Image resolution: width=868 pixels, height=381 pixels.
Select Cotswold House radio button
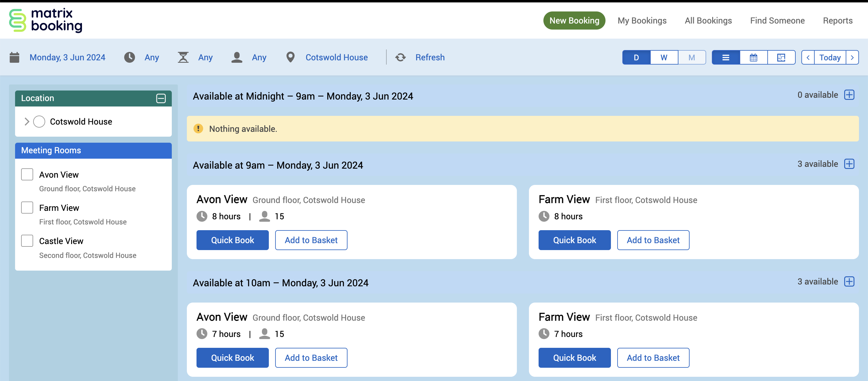39,122
